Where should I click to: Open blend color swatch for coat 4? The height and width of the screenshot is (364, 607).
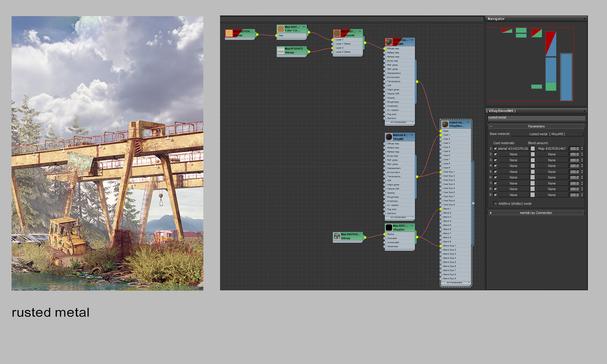tap(533, 166)
